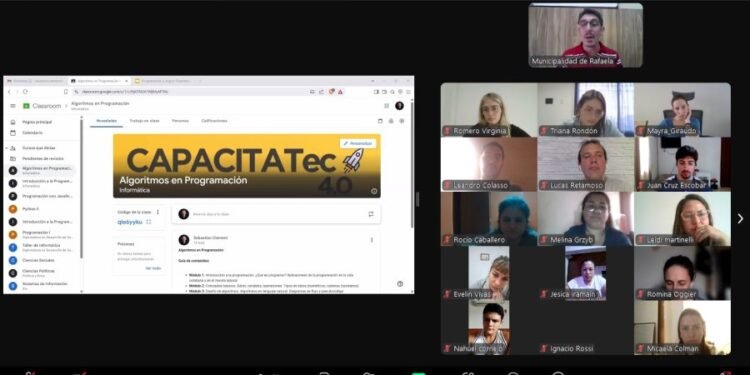Show class code qlsöyyku in full screen icon
Image resolution: width=750 pixels, height=375 pixels.
149,222
